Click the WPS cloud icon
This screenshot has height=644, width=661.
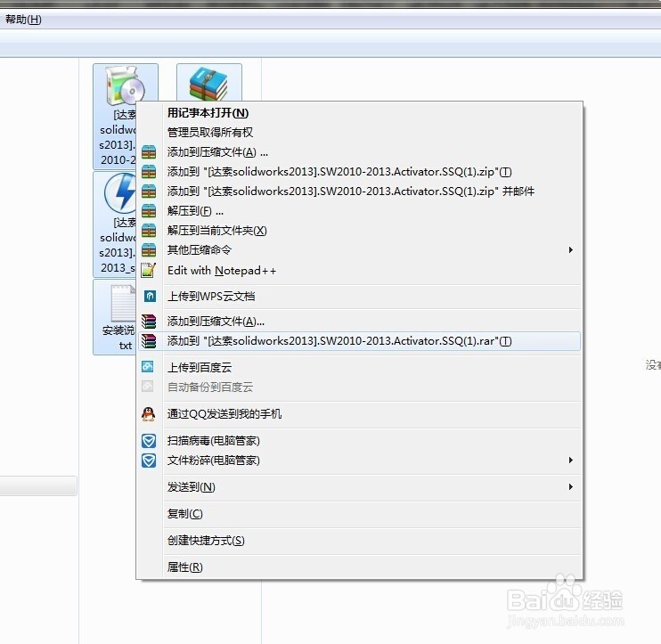pyautogui.click(x=150, y=297)
